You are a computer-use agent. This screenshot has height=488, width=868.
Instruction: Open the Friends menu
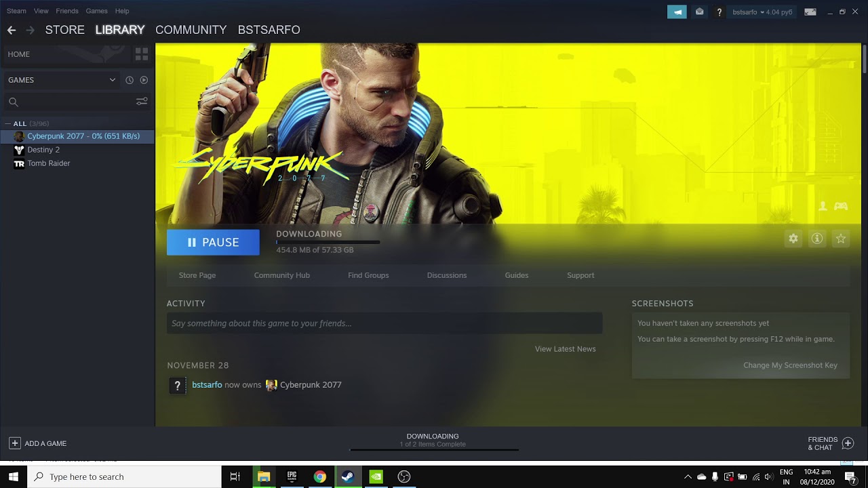click(x=67, y=11)
